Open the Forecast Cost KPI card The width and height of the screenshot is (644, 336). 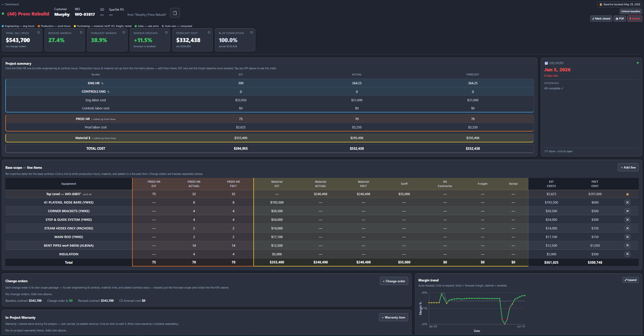(x=193, y=40)
